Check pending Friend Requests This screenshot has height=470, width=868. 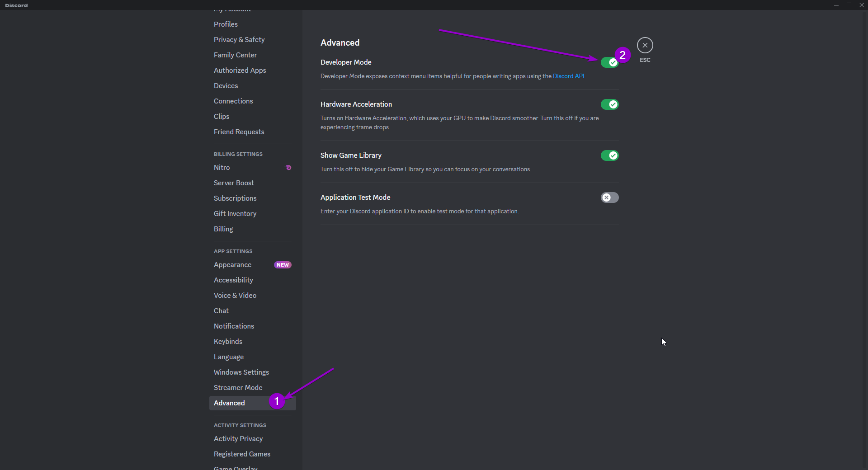coord(239,132)
